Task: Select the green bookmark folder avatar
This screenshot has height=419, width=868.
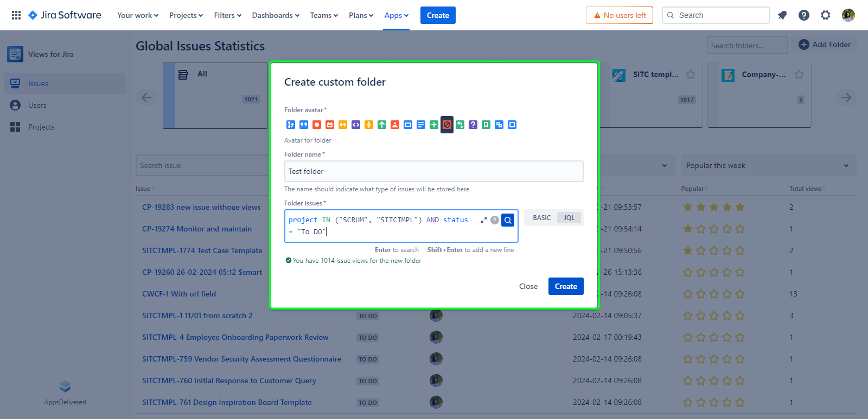Action: [486, 125]
